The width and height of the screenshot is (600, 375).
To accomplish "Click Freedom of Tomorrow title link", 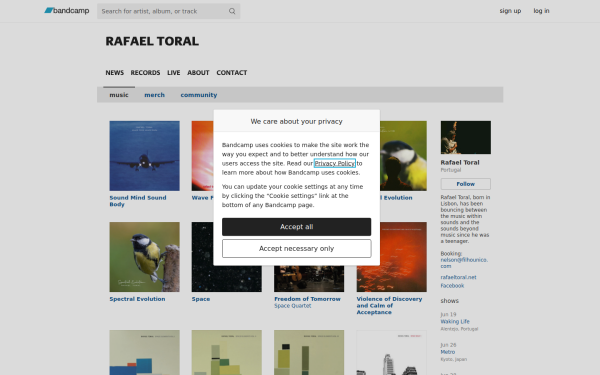I will (307, 299).
